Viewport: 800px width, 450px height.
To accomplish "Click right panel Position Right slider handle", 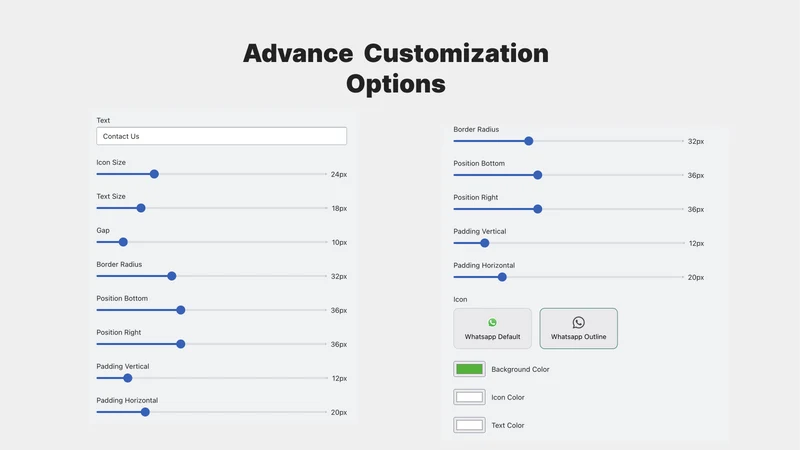I will [538, 209].
